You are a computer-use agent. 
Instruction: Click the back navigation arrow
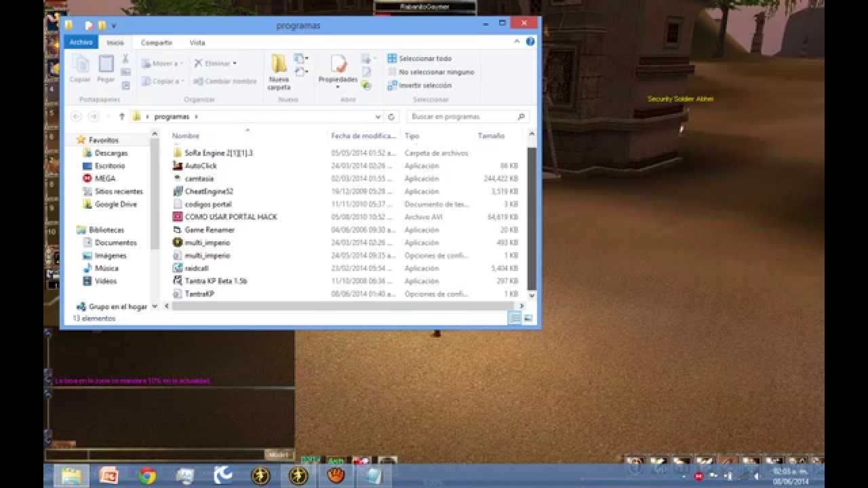[76, 117]
